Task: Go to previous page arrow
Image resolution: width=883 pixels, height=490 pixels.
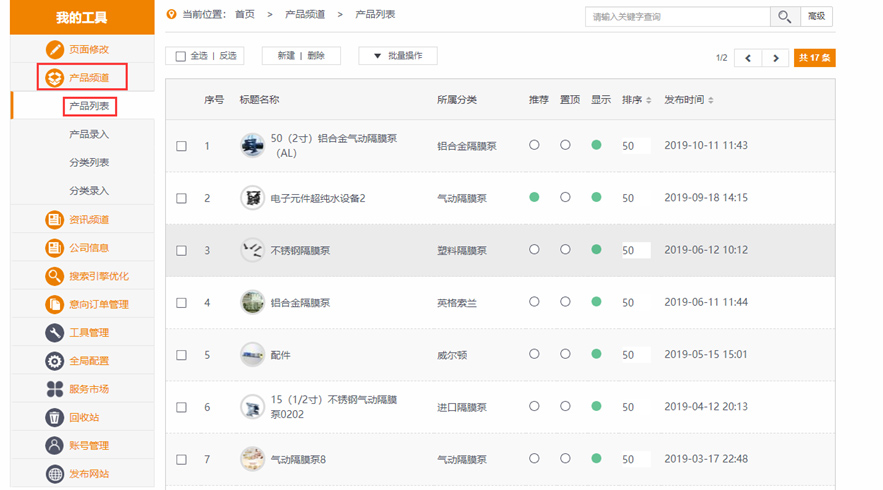Action: coord(748,57)
